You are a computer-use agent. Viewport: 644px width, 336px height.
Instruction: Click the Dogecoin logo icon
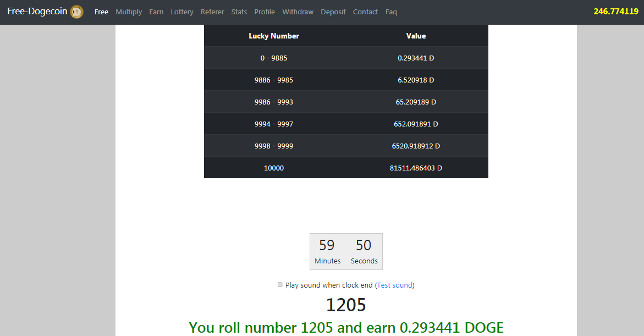76,12
